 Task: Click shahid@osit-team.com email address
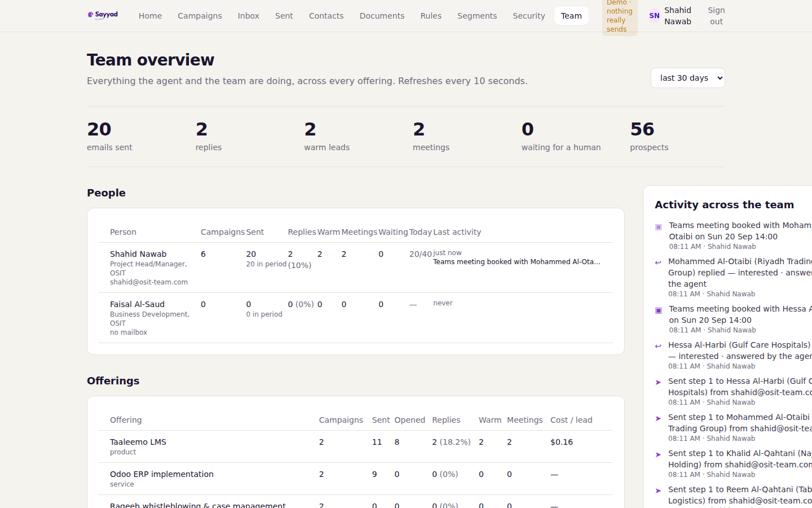tap(149, 282)
